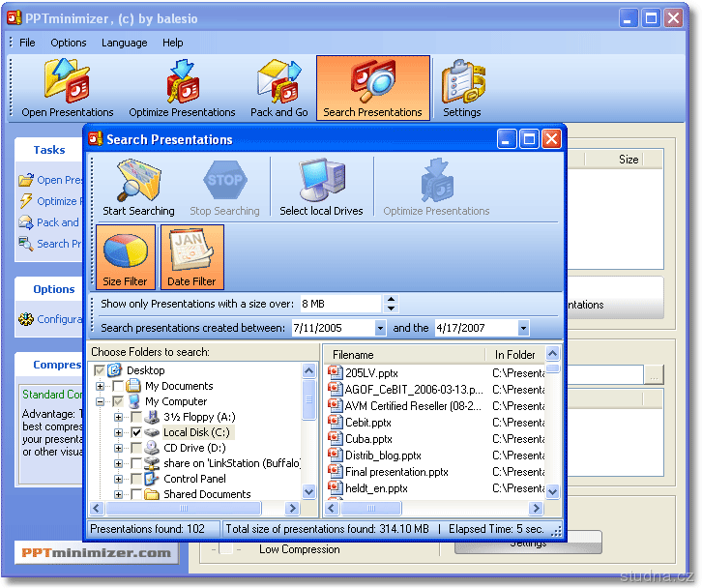Toggle the Size Filter pie chart button
702x588 pixels.
126,257
